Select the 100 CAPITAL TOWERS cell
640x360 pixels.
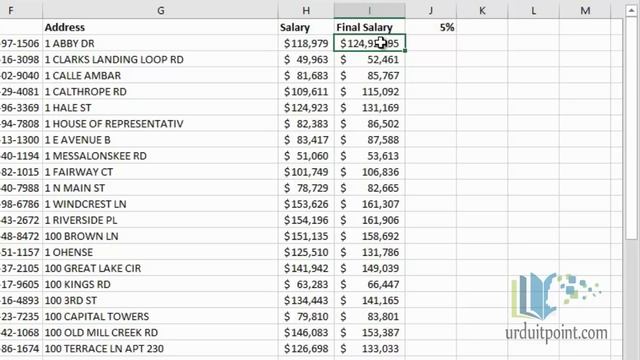pyautogui.click(x=160, y=316)
